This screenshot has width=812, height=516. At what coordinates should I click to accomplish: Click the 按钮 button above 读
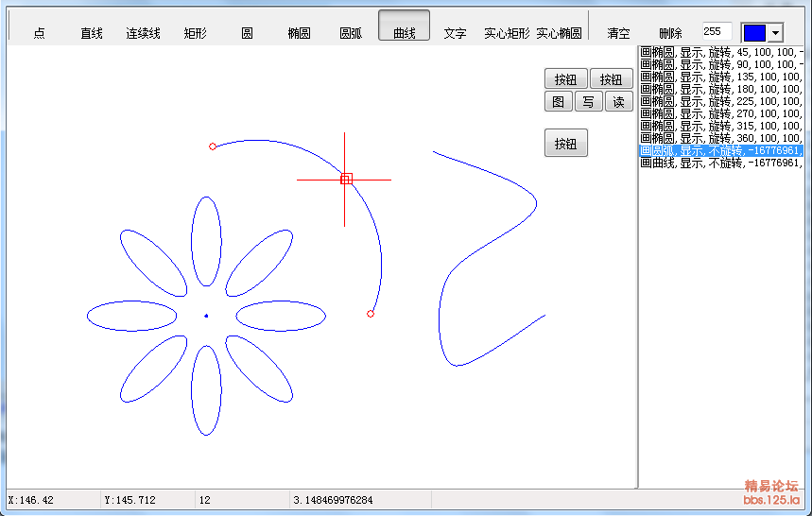(x=611, y=79)
